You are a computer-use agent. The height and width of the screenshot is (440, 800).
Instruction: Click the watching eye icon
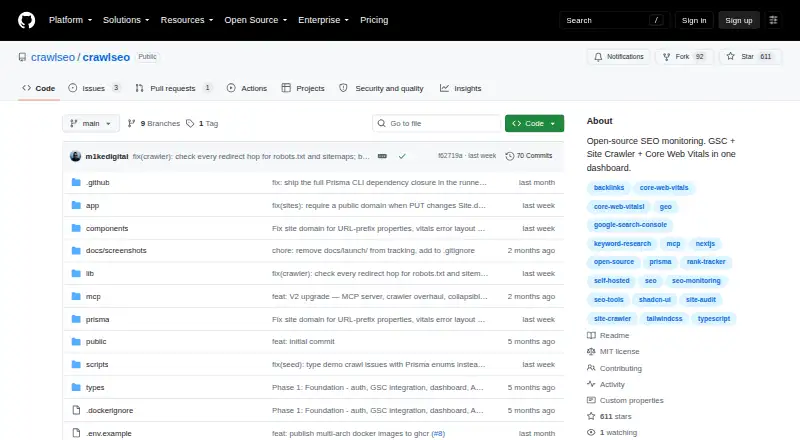pyautogui.click(x=591, y=432)
